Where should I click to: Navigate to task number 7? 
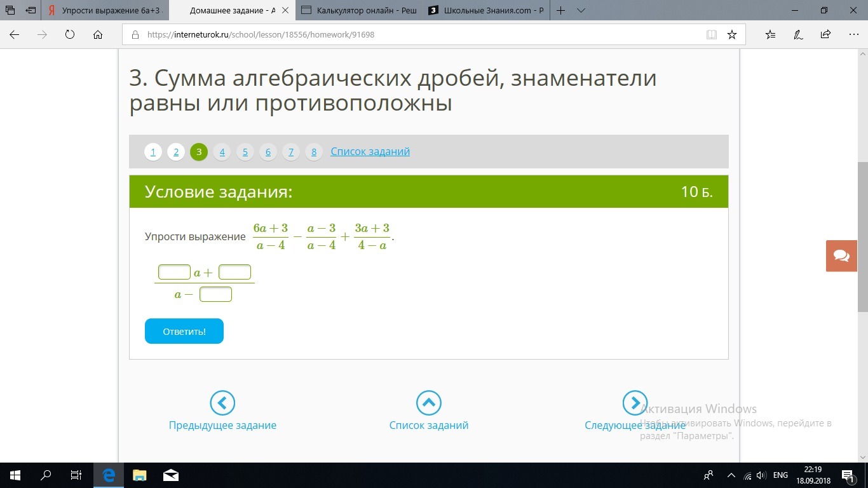(291, 152)
